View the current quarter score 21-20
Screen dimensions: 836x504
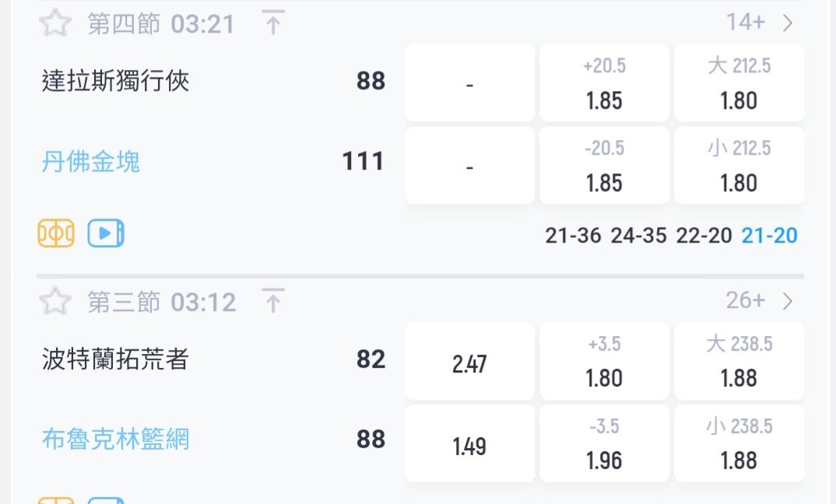coord(769,235)
